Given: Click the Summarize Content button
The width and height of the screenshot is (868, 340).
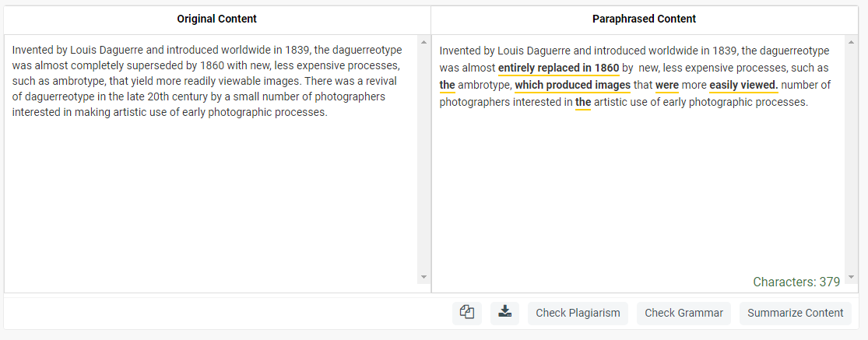Looking at the screenshot, I should [x=795, y=313].
